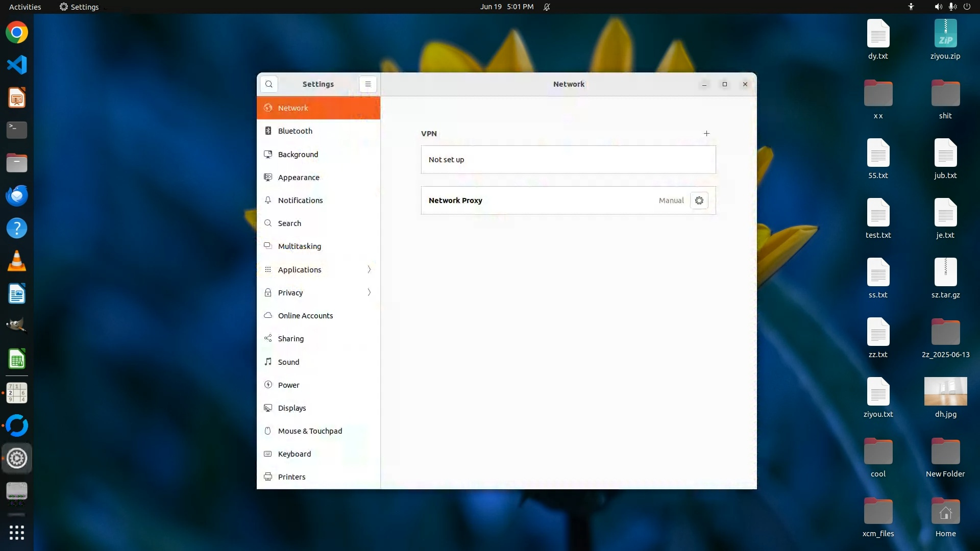Select Keyboard settings entry
The height and width of the screenshot is (551, 980).
[294, 454]
